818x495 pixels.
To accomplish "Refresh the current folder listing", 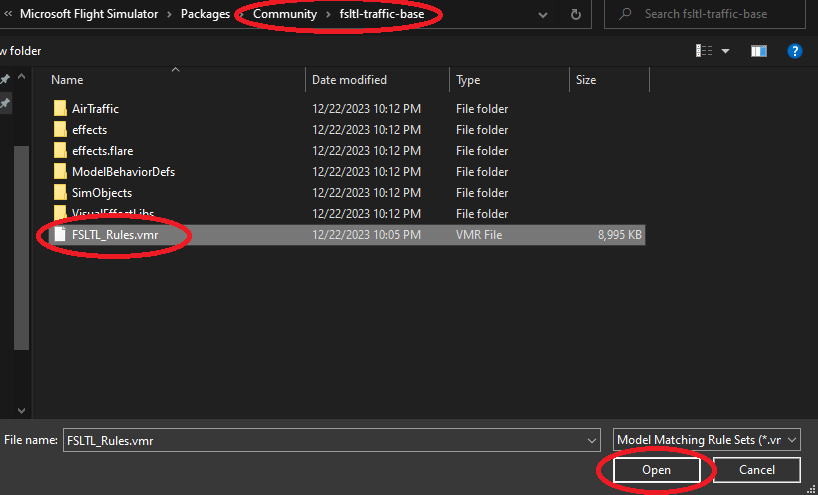I will coord(575,15).
